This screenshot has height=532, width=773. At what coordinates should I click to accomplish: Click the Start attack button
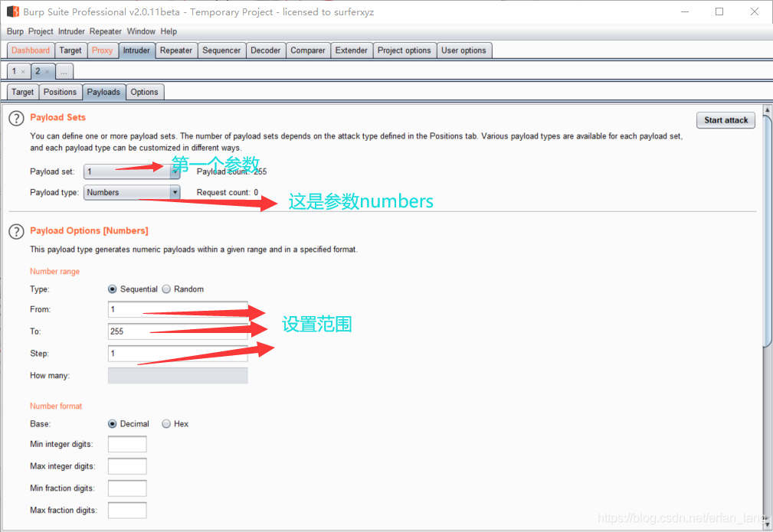[x=726, y=120]
